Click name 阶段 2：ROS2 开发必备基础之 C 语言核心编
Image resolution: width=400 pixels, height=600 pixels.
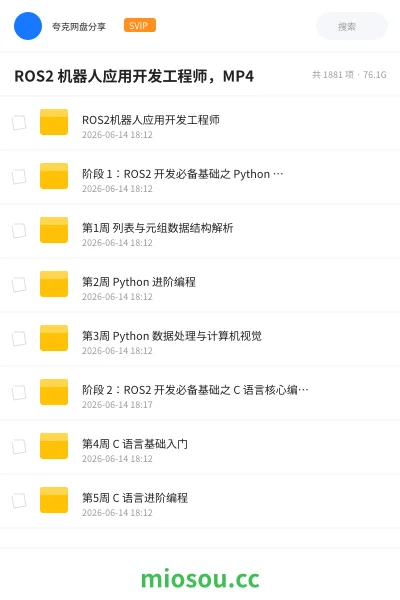[x=195, y=390]
